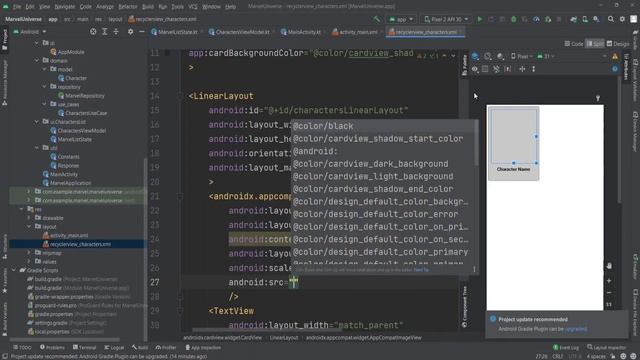Open the app run configuration dropdown
Viewport: 640px width, 360px height.
tap(401, 19)
